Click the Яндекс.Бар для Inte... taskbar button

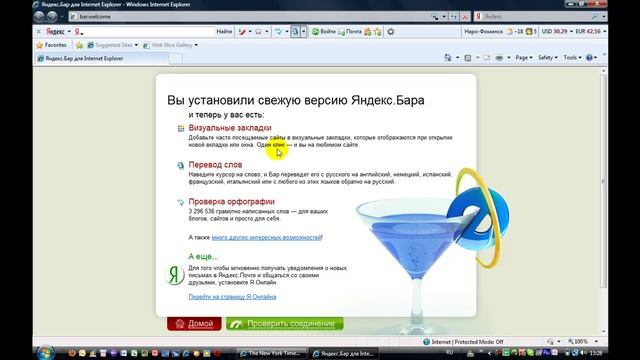(343, 353)
